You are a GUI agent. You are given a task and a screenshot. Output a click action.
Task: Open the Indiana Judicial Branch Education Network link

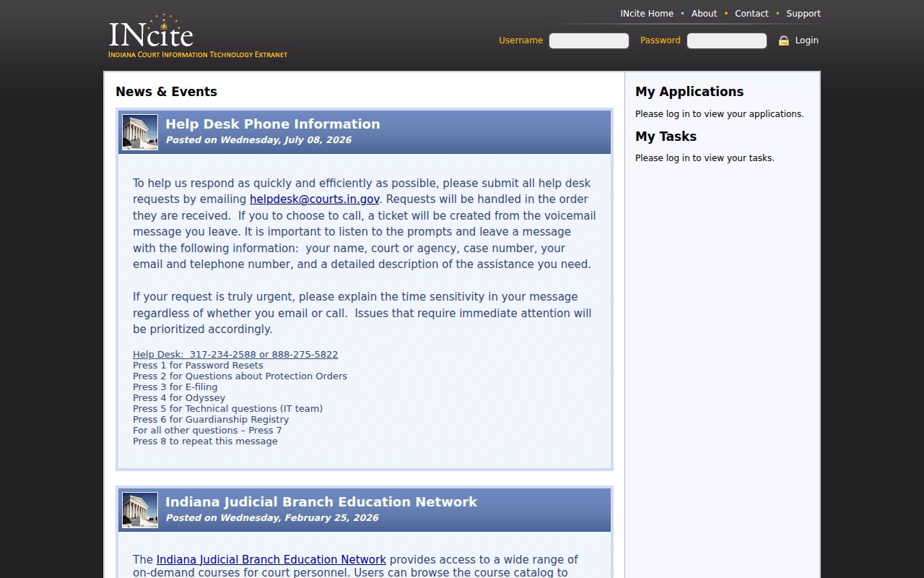(271, 560)
